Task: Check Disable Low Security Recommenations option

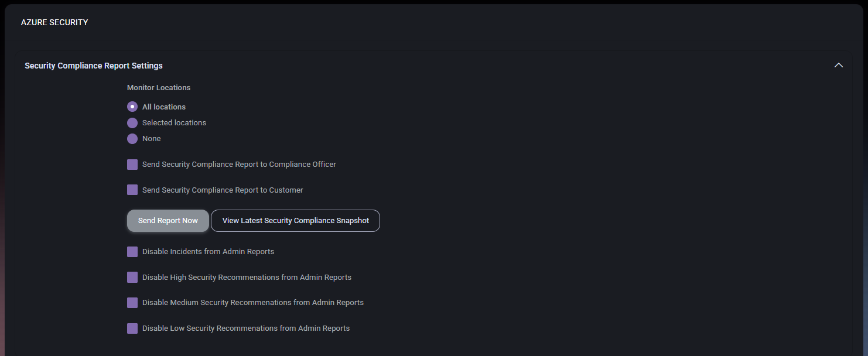Action: pos(132,328)
